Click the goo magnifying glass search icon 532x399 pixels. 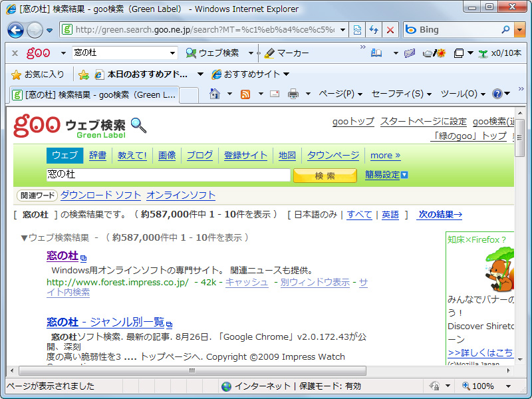point(136,125)
